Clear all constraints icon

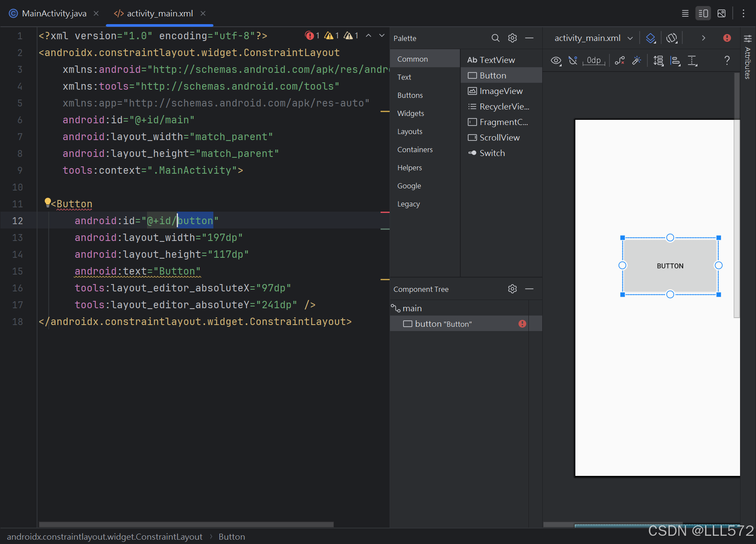620,61
